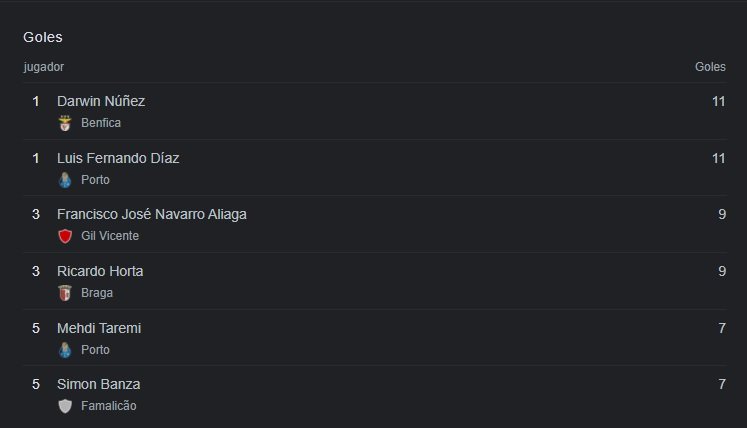Click Porto crest under Mehdi Taremi
Image resolution: width=747 pixels, height=428 pixels.
pyautogui.click(x=65, y=350)
